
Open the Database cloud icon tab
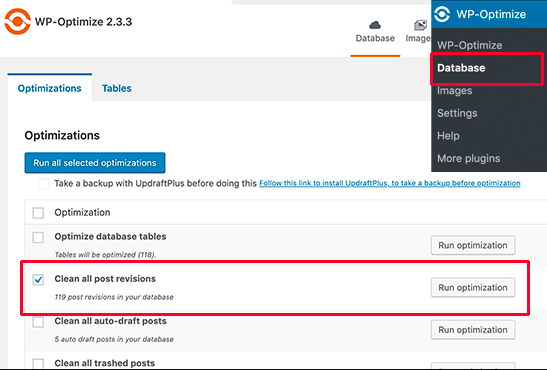(375, 31)
